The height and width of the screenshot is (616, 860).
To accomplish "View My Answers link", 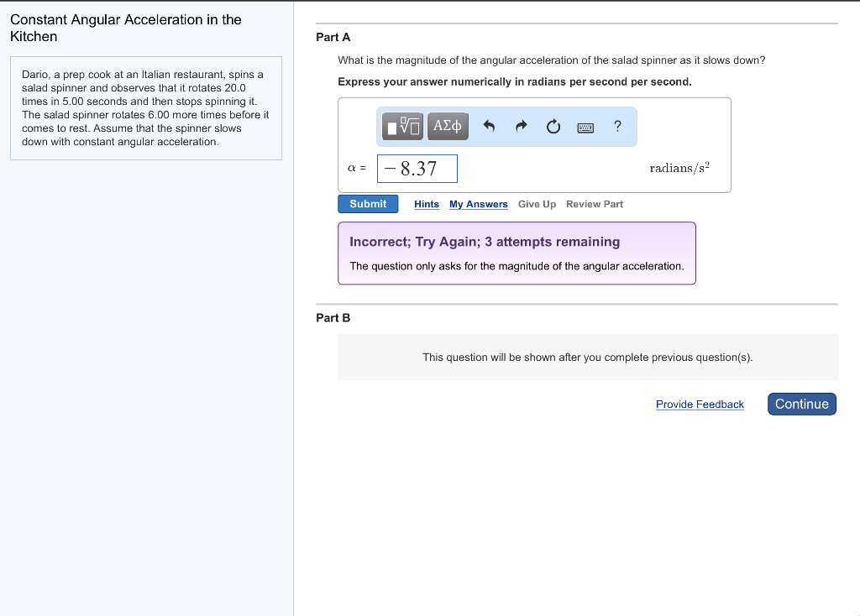I will [478, 205].
